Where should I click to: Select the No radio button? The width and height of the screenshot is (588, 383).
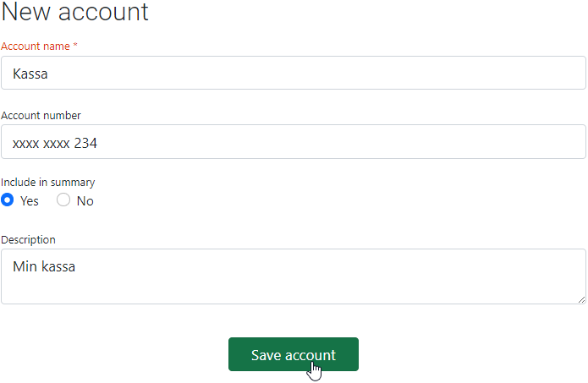63,200
